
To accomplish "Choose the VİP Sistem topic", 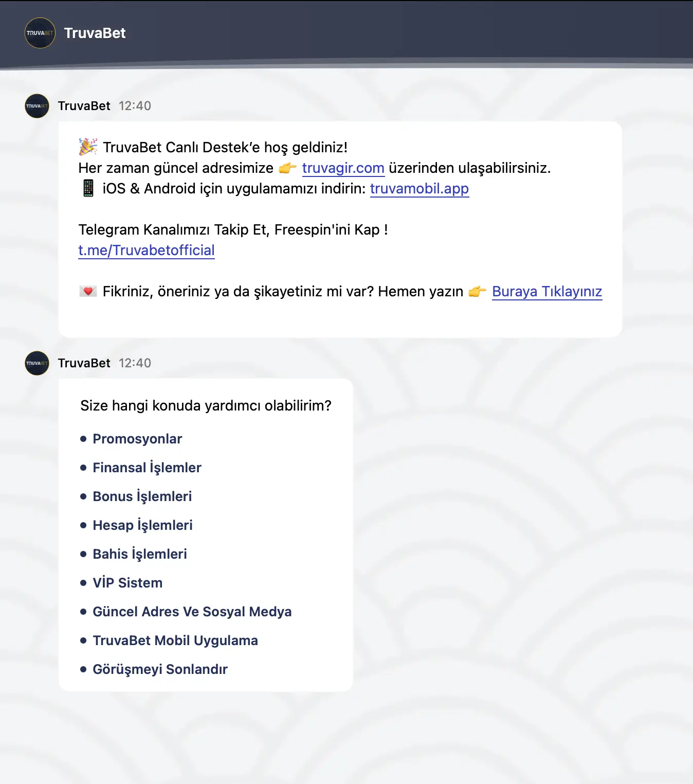I will tap(127, 583).
